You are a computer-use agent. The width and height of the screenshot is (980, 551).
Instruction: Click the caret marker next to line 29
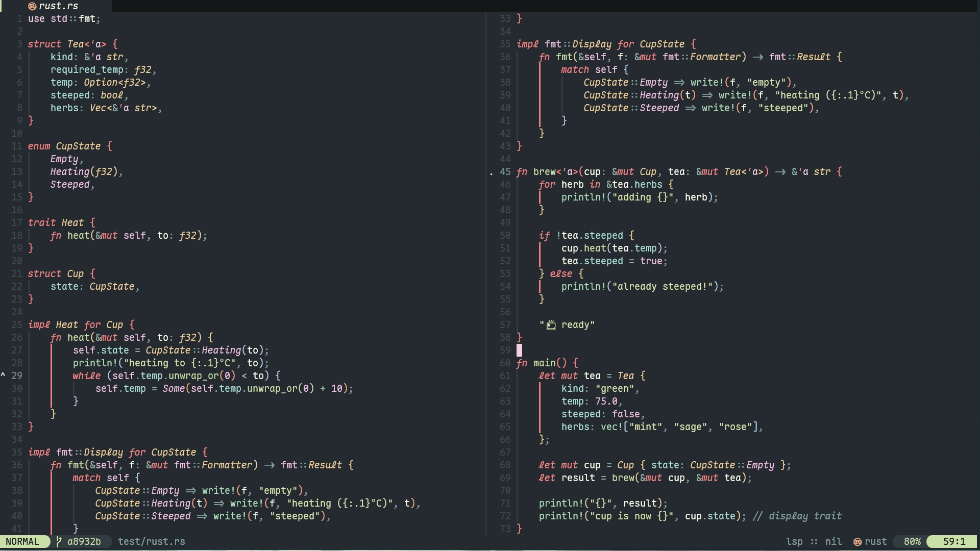pyautogui.click(x=3, y=375)
